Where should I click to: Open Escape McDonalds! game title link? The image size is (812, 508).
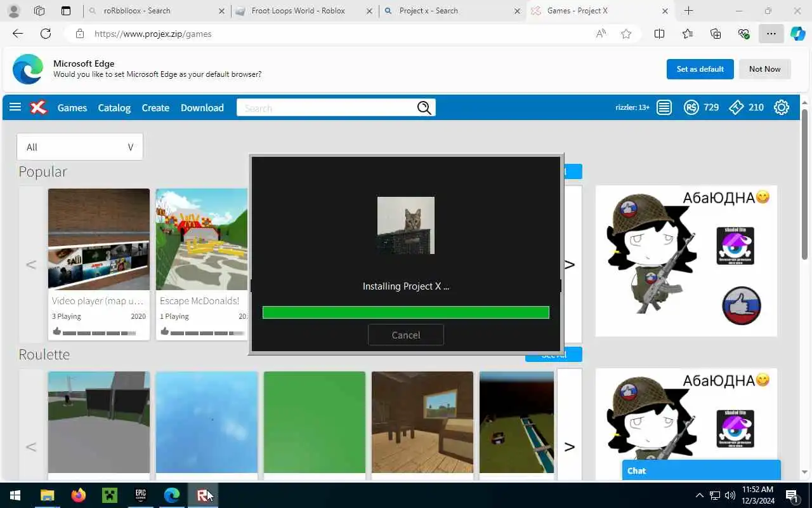tap(200, 301)
